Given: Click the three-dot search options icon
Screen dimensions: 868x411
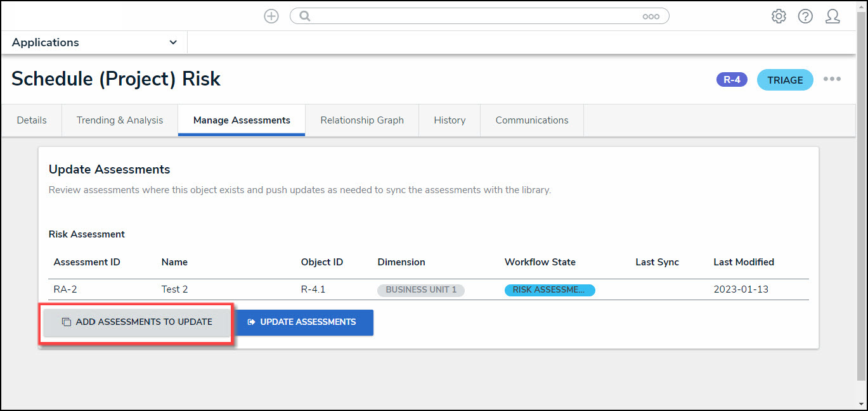Looking at the screenshot, I should pyautogui.click(x=651, y=17).
